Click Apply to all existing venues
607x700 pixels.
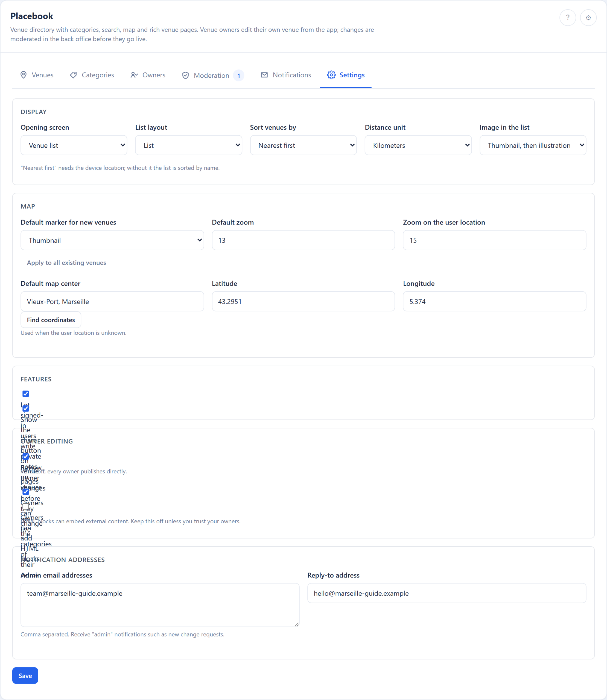(66, 262)
